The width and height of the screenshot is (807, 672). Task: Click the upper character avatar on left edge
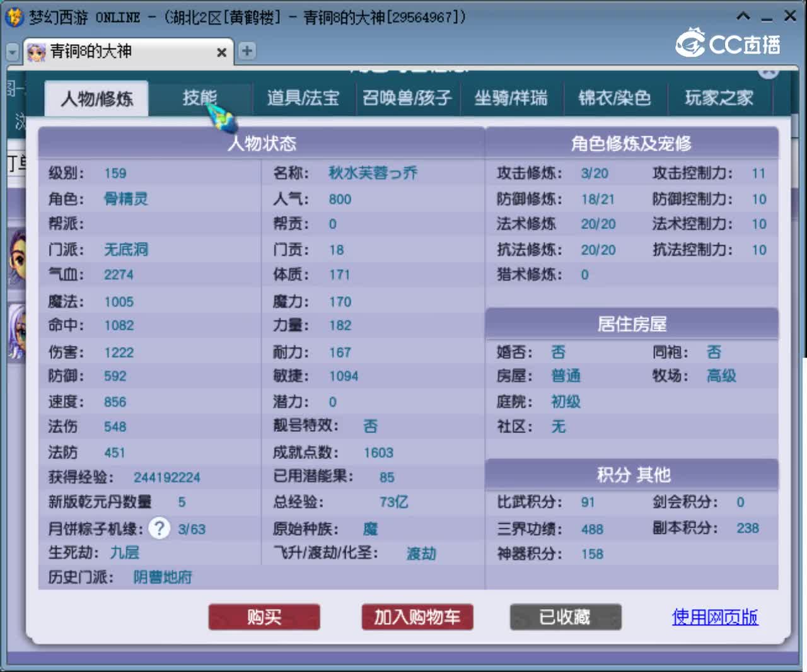pos(17,258)
